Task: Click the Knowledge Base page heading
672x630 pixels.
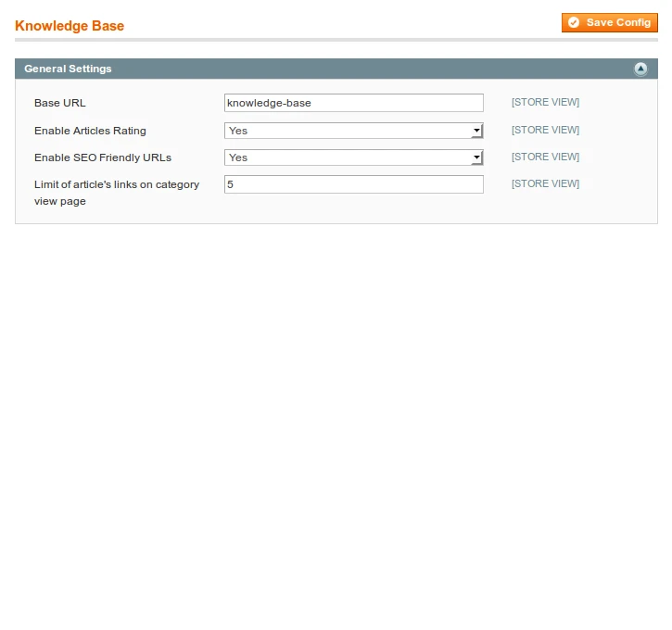Action: click(70, 26)
